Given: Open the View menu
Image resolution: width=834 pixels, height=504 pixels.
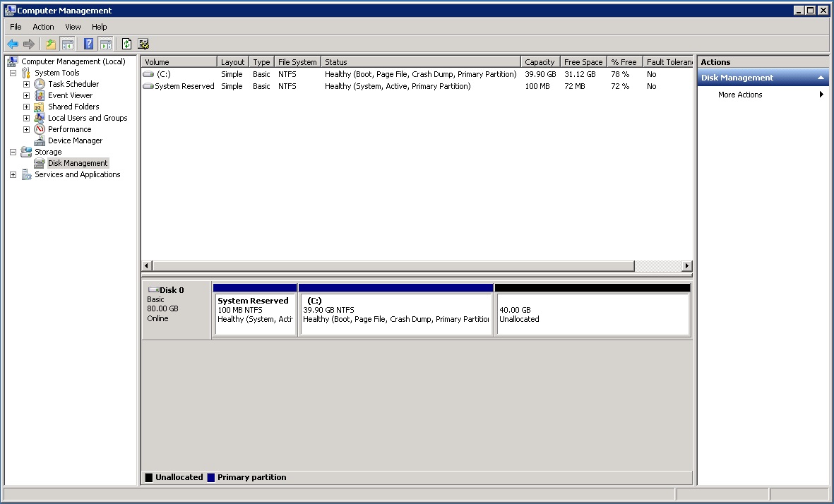Looking at the screenshot, I should [73, 26].
